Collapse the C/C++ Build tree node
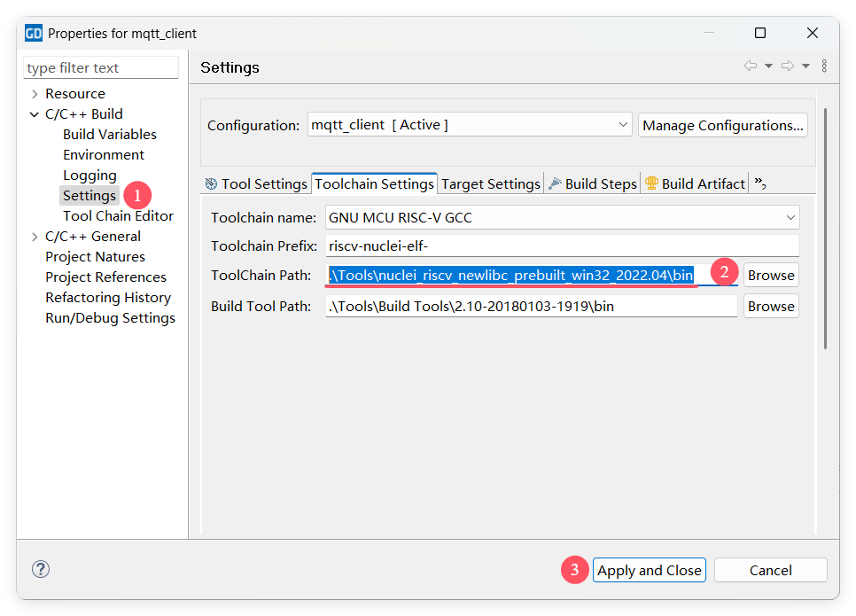Viewport: 856px width, 616px height. (35, 114)
